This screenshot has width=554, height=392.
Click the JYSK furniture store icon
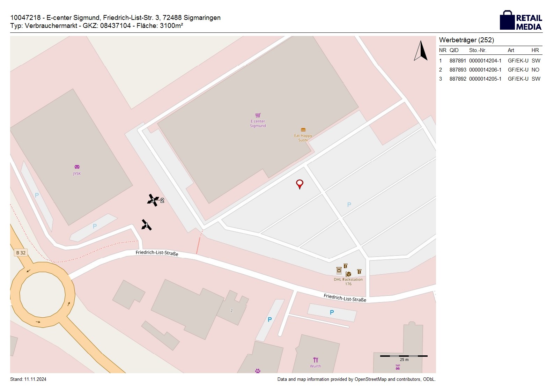tap(77, 167)
